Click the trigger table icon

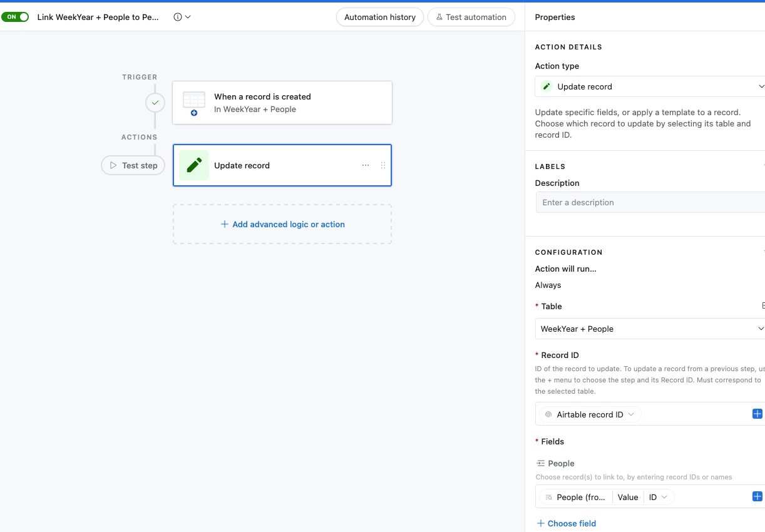click(193, 103)
